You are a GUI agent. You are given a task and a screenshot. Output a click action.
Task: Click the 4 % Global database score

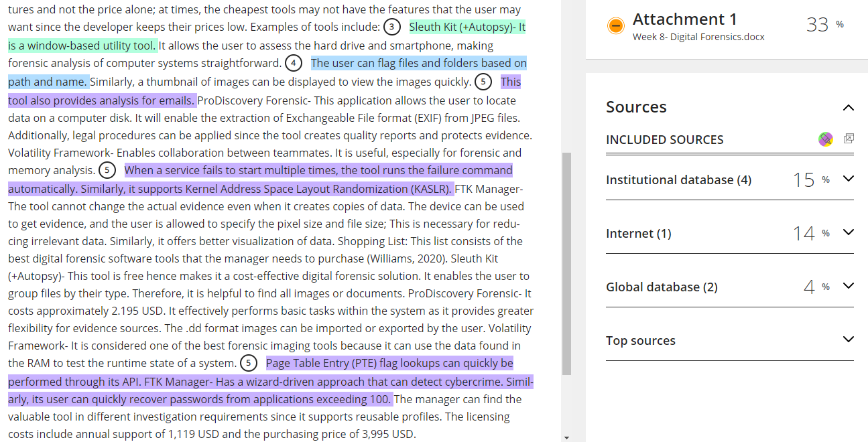pyautogui.click(x=816, y=287)
